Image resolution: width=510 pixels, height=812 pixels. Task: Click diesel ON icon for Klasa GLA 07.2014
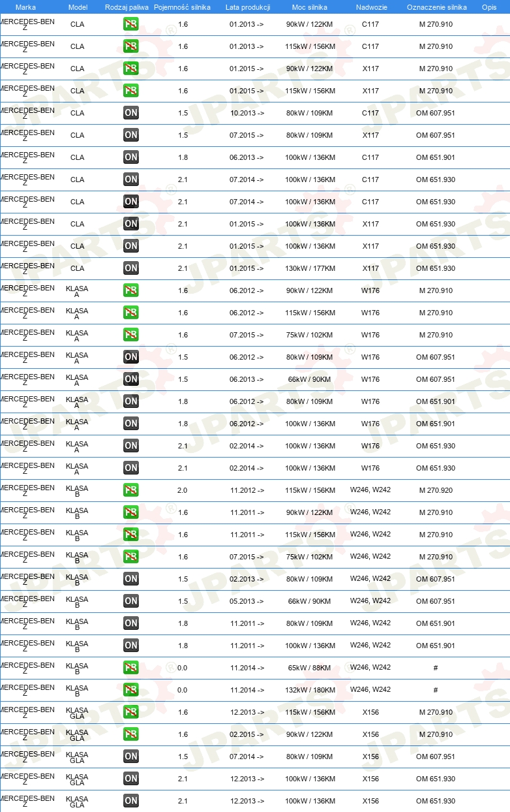pos(130,757)
